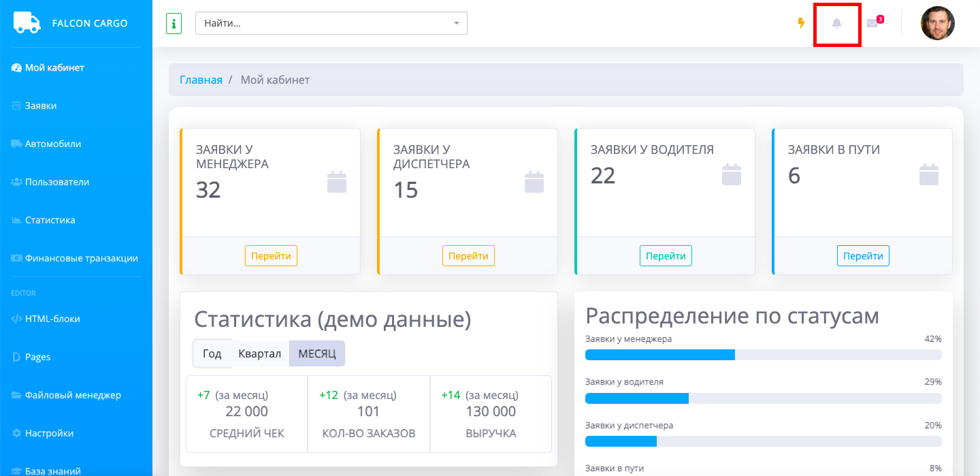Switch statistics period to Квартал
The height and width of the screenshot is (476, 980).
259,354
